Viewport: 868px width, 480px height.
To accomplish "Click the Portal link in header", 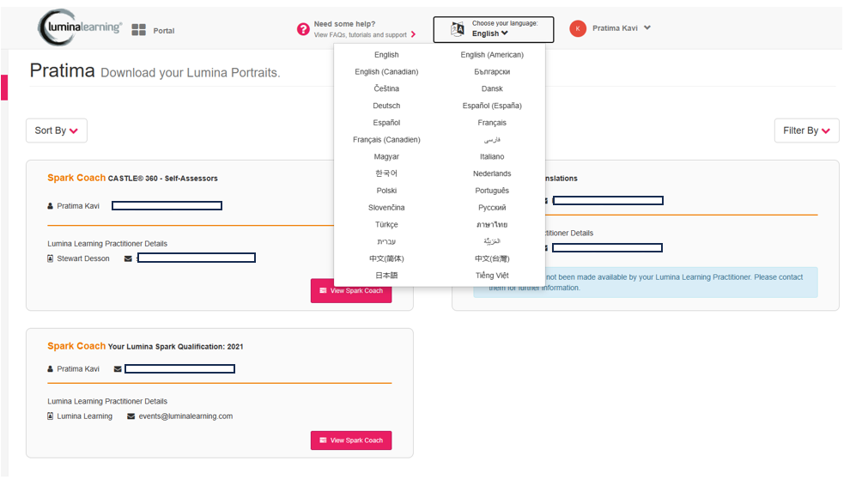I will [x=163, y=31].
